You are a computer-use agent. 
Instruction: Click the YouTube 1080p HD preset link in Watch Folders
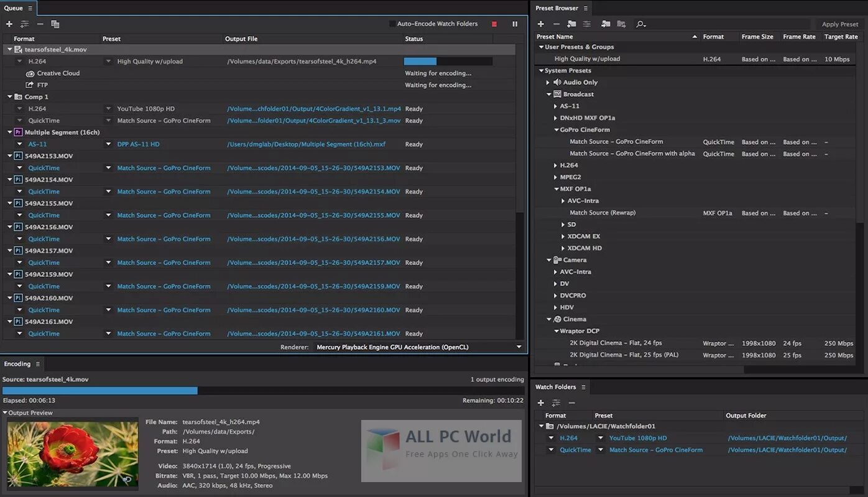click(638, 439)
